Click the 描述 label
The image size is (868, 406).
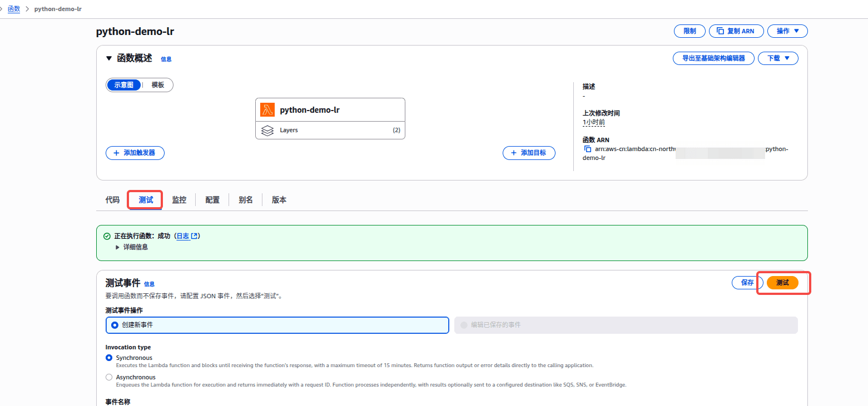pyautogui.click(x=589, y=87)
